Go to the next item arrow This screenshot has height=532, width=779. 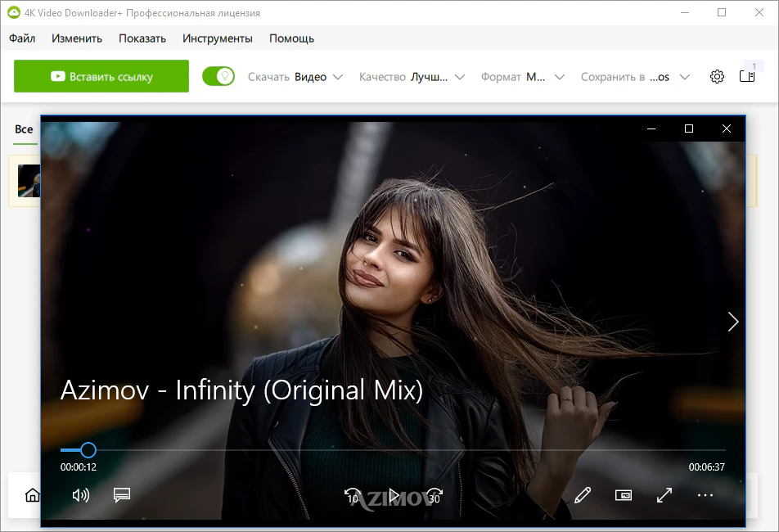click(733, 322)
